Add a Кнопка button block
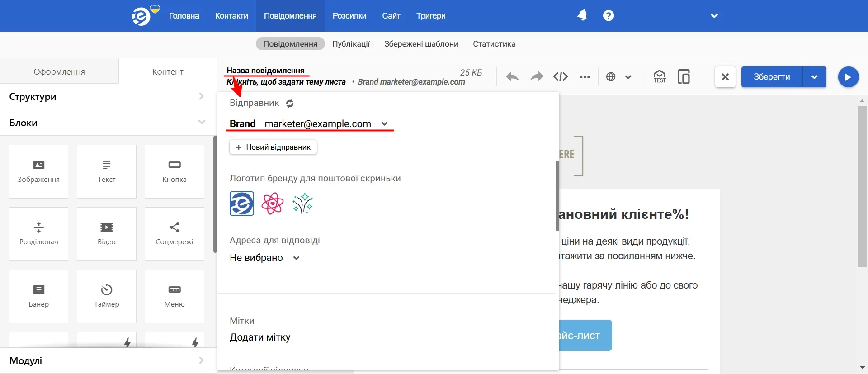 coord(175,171)
